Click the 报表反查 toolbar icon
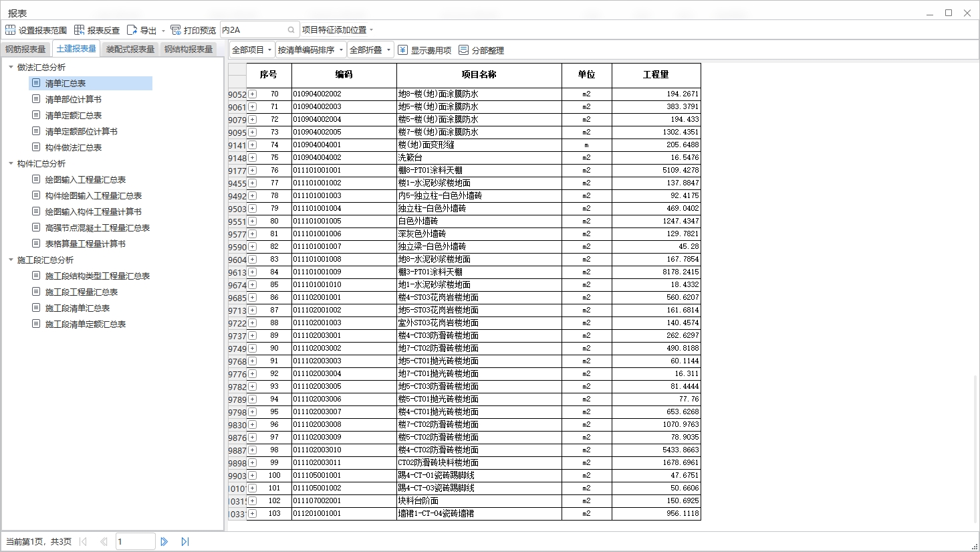The width and height of the screenshot is (980, 552). pyautogui.click(x=79, y=29)
